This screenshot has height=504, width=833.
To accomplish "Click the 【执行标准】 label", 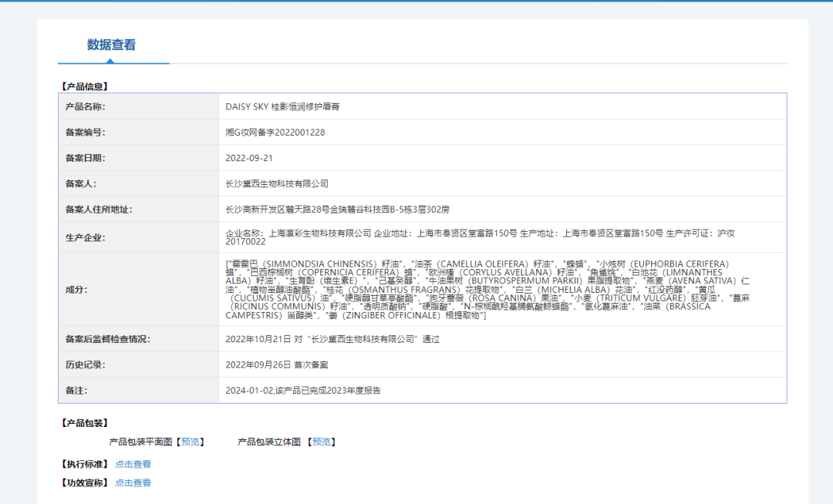I will tap(85, 464).
